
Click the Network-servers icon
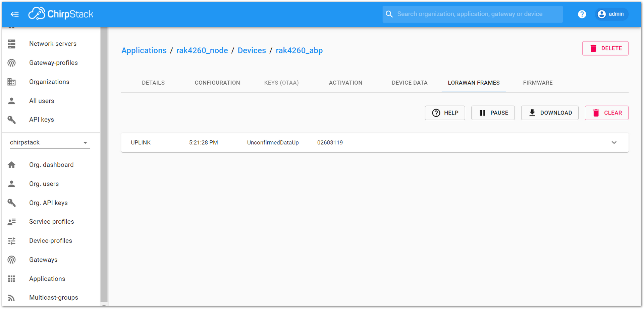[12, 44]
